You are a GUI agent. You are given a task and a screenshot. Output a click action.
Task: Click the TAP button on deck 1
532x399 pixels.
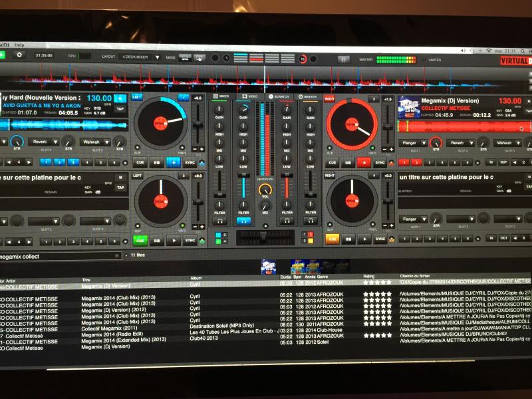(120, 109)
